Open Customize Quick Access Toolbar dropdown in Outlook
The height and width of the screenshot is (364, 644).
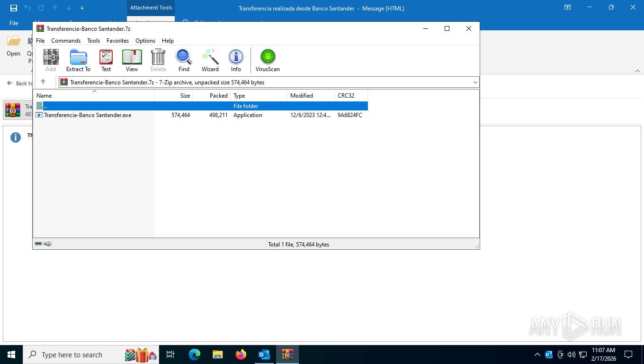(82, 8)
